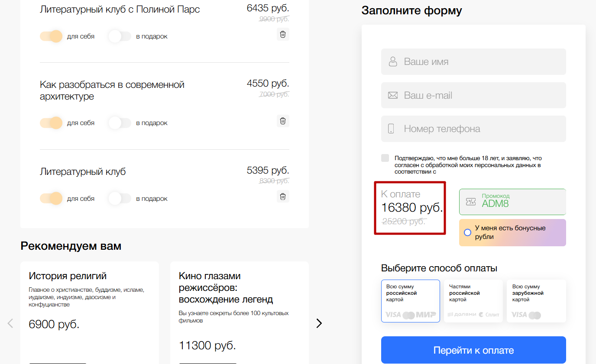Enable 'в подарок' for Полина Парс club
The width and height of the screenshot is (596, 364).
(x=120, y=36)
